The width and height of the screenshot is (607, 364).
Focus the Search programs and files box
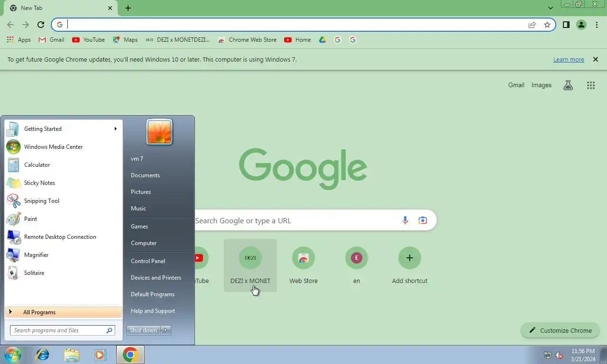pos(63,330)
